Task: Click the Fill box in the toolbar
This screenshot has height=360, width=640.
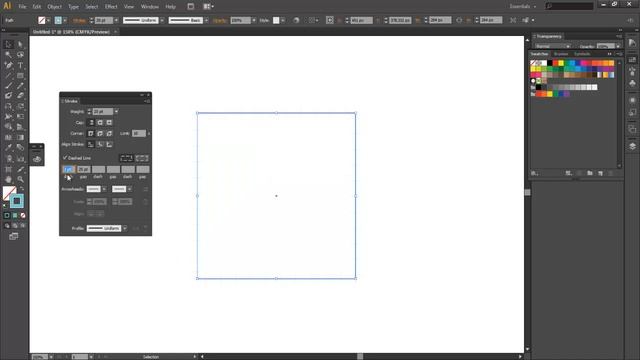Action: [9, 192]
